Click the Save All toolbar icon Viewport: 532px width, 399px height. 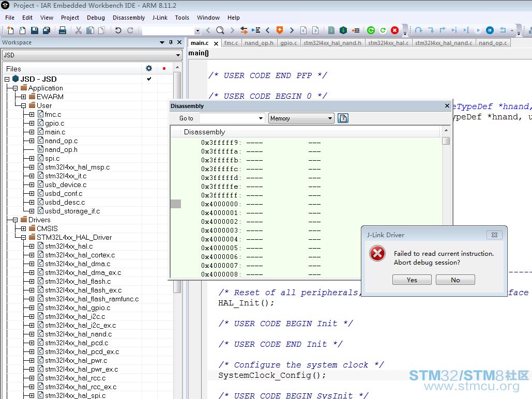(x=47, y=30)
